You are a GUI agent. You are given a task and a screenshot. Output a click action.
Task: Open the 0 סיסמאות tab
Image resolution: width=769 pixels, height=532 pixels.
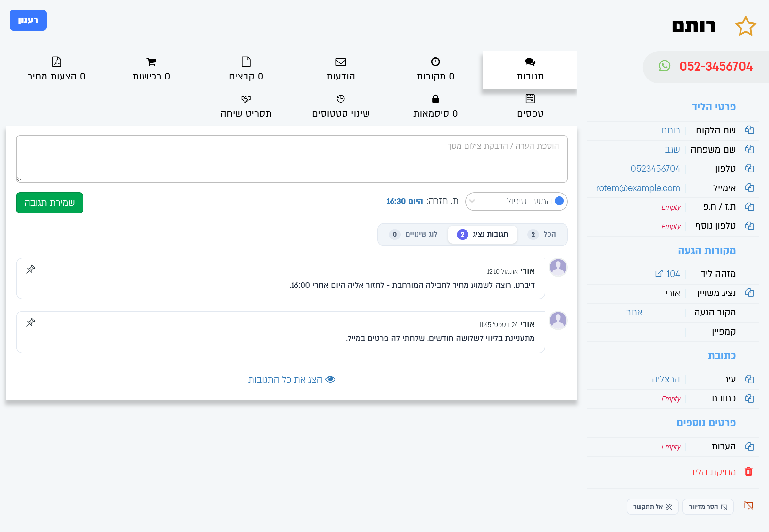tap(435, 107)
